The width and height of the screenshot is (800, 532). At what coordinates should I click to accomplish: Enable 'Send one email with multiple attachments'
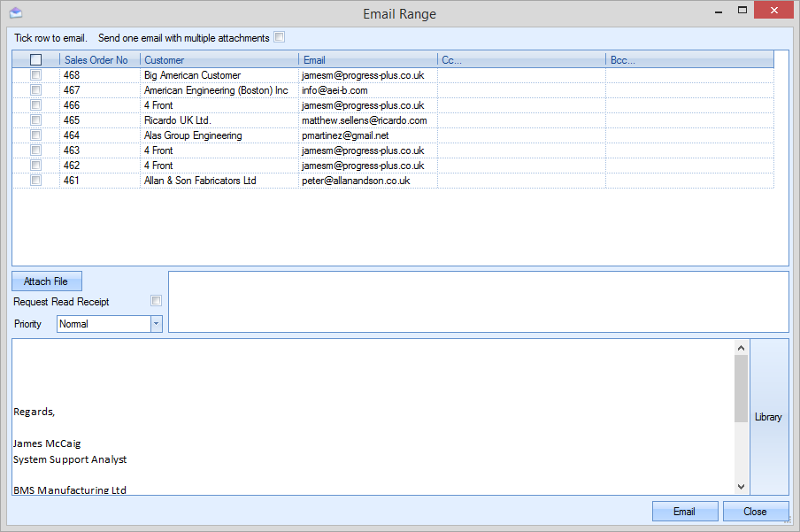tap(280, 37)
